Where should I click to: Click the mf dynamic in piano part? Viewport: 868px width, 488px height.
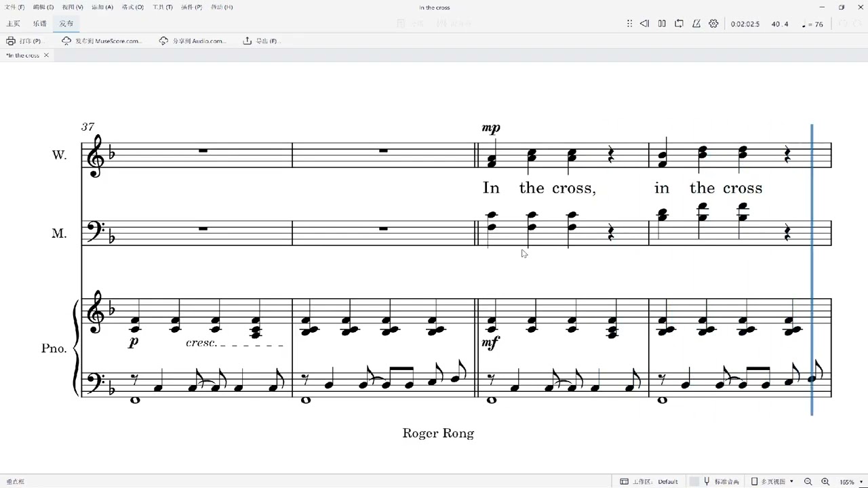tap(490, 344)
